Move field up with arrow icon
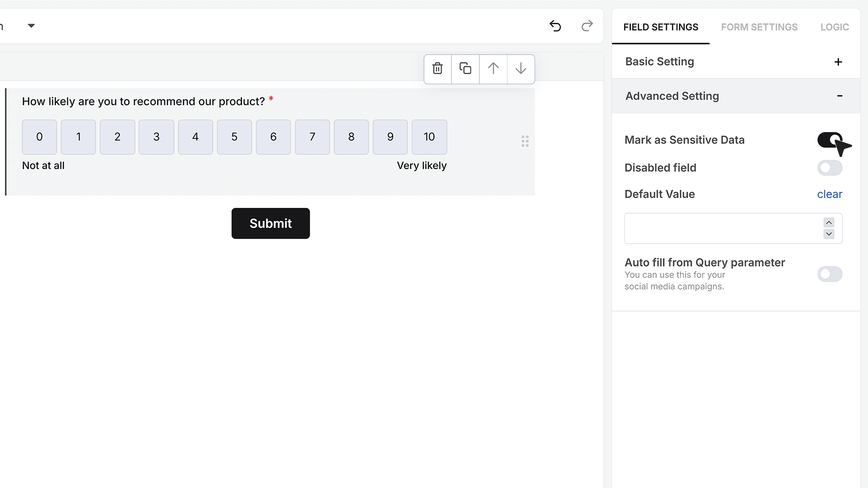This screenshot has height=488, width=868. (x=493, y=69)
